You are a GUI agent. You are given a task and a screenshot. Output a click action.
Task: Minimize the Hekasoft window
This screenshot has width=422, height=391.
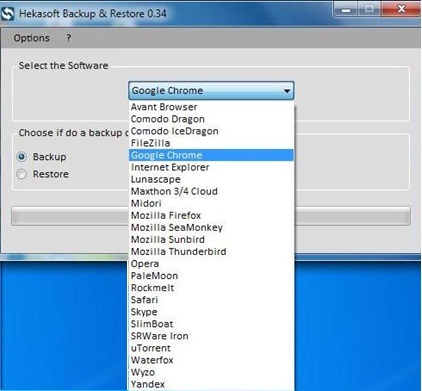(346, 10)
